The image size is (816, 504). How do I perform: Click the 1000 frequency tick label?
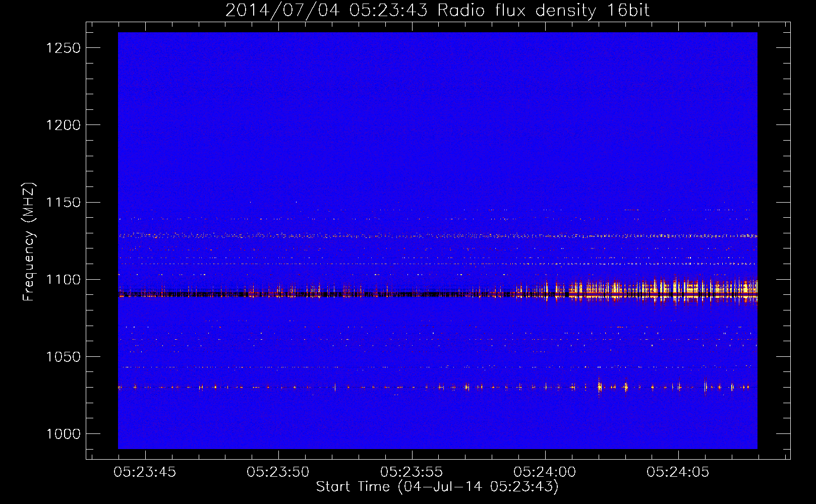point(63,434)
